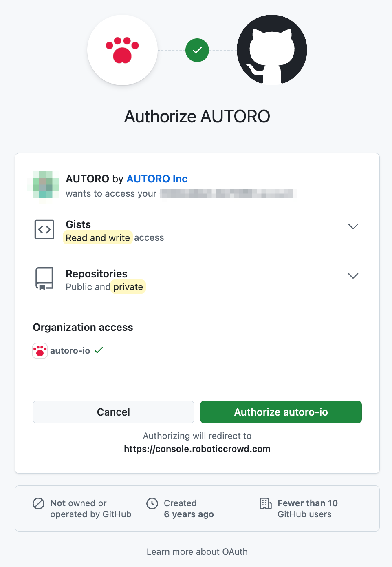Click the Repositories heading text
This screenshot has height=567, width=392.
click(x=97, y=274)
